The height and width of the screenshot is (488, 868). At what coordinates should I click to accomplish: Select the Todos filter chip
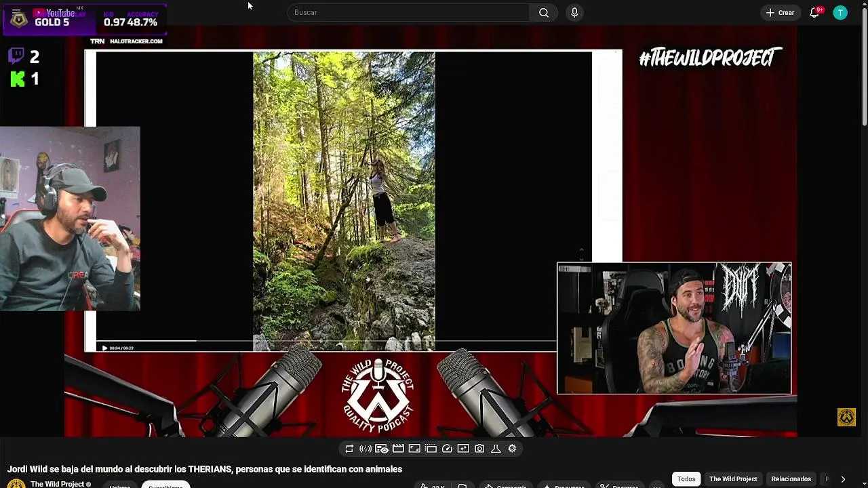click(686, 479)
